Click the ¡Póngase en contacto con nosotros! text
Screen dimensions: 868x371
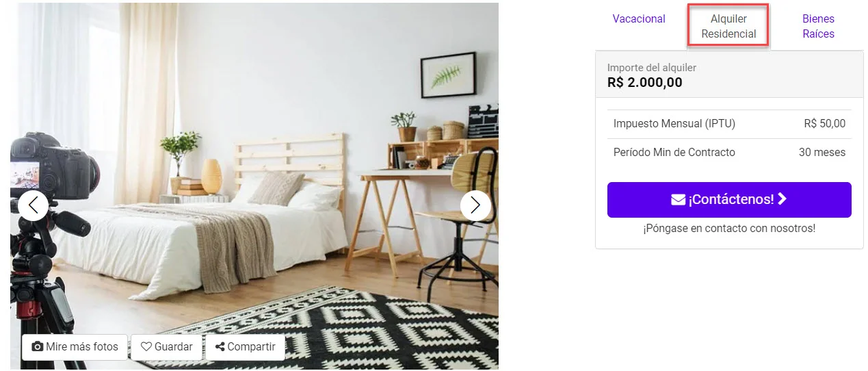[729, 228]
